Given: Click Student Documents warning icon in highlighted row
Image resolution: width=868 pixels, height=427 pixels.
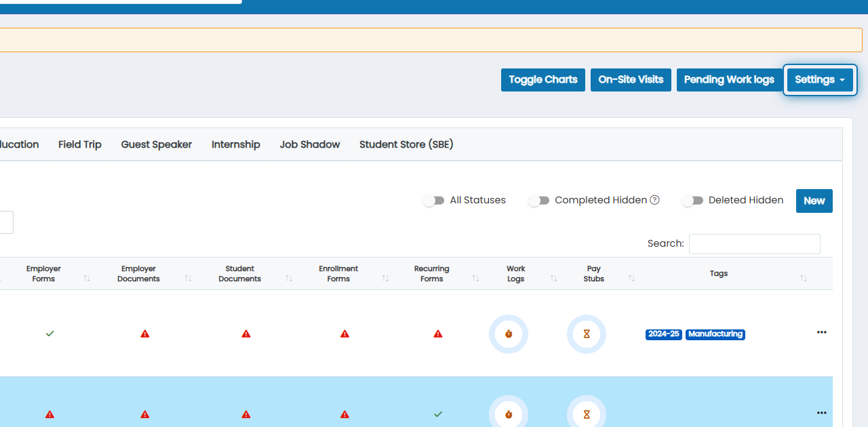Looking at the screenshot, I should point(246,414).
